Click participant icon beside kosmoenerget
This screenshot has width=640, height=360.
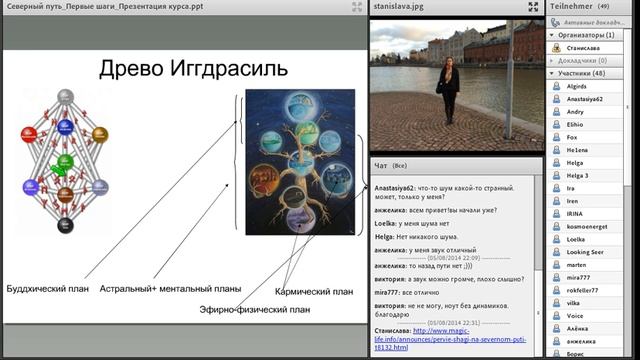556,227
